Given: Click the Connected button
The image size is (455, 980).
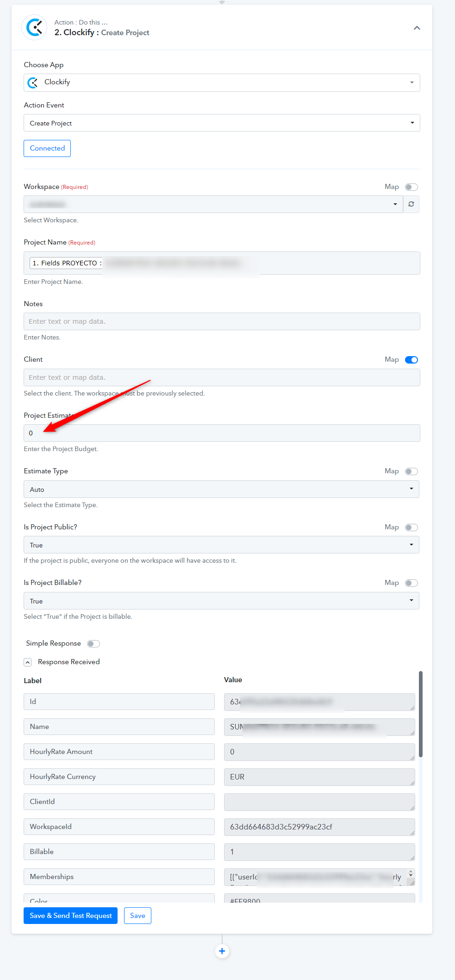Looking at the screenshot, I should [x=47, y=148].
